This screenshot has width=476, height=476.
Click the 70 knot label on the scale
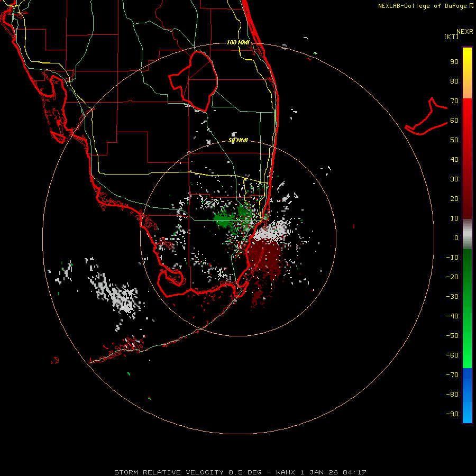454,101
